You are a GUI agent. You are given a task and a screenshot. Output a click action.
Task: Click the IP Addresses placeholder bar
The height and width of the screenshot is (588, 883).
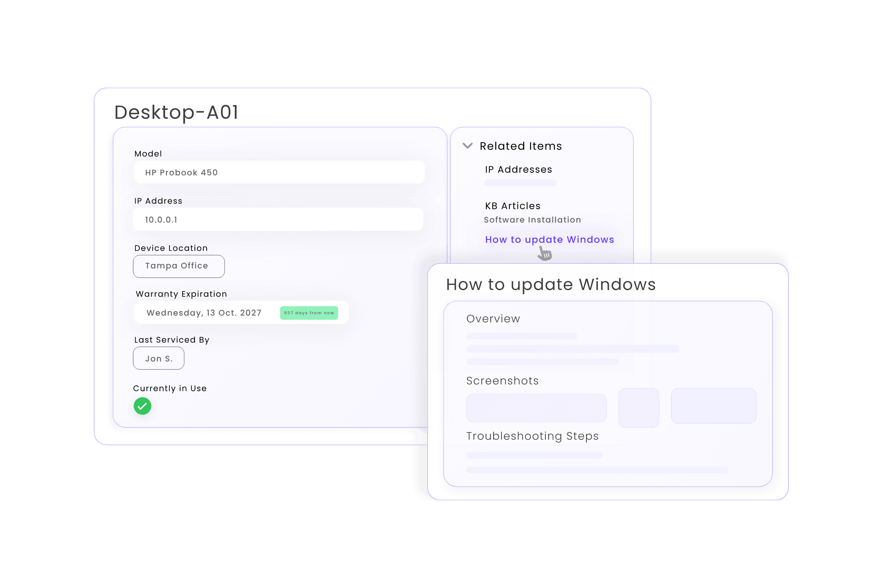pos(520,183)
